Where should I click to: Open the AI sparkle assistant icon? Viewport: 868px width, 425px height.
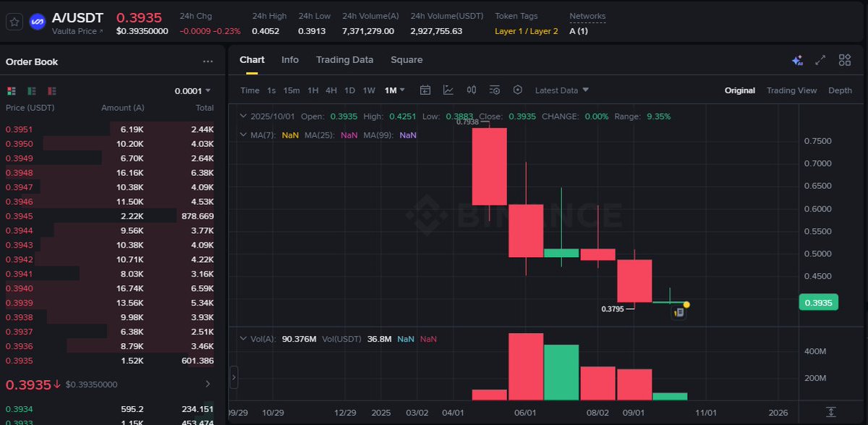pyautogui.click(x=798, y=61)
